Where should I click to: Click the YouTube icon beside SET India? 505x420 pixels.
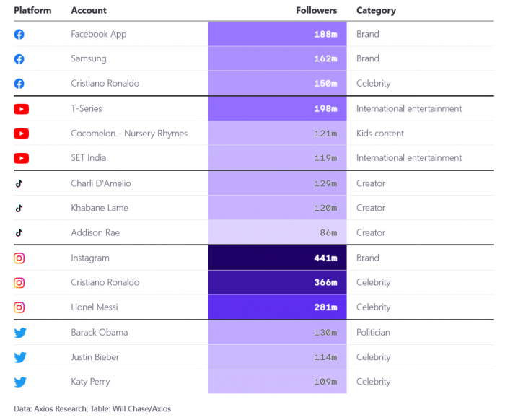point(21,158)
